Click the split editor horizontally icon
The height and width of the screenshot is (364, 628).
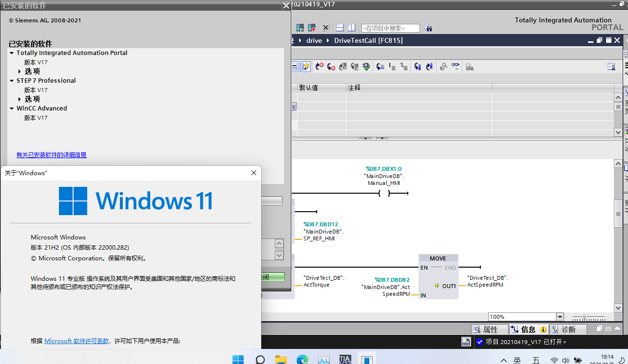(340, 28)
